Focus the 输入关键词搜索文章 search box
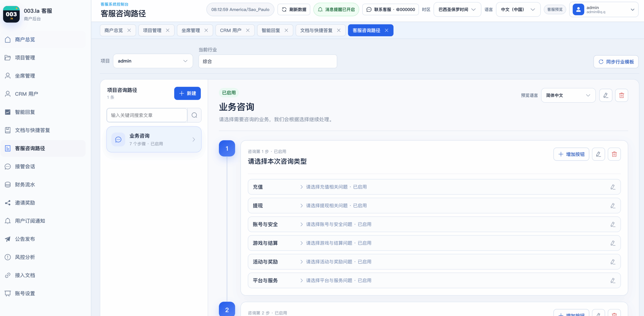Screen dimensions: 644x316 (147, 115)
